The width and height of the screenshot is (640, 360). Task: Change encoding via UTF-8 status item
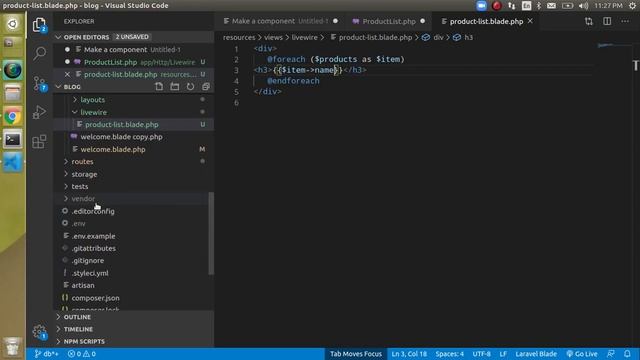pyautogui.click(x=482, y=354)
